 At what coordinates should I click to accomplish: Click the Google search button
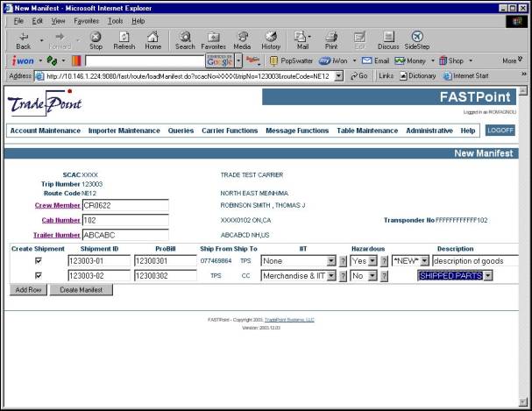(x=220, y=61)
